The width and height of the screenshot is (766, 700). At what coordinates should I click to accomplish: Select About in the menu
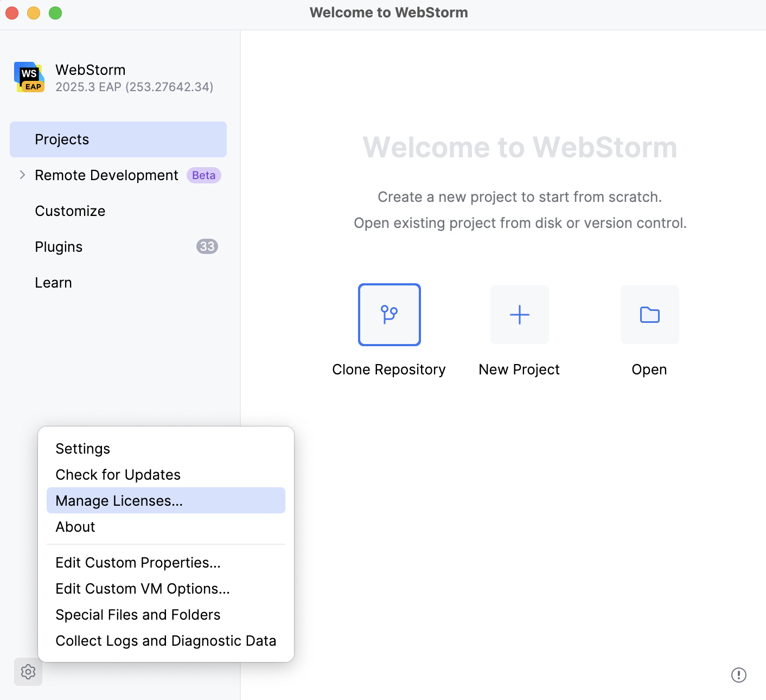tap(75, 526)
